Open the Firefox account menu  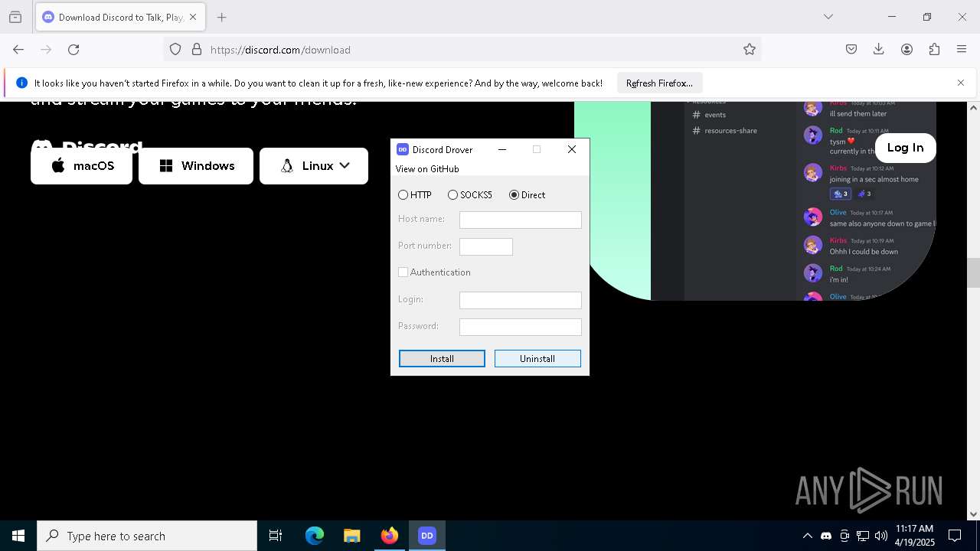tap(906, 50)
